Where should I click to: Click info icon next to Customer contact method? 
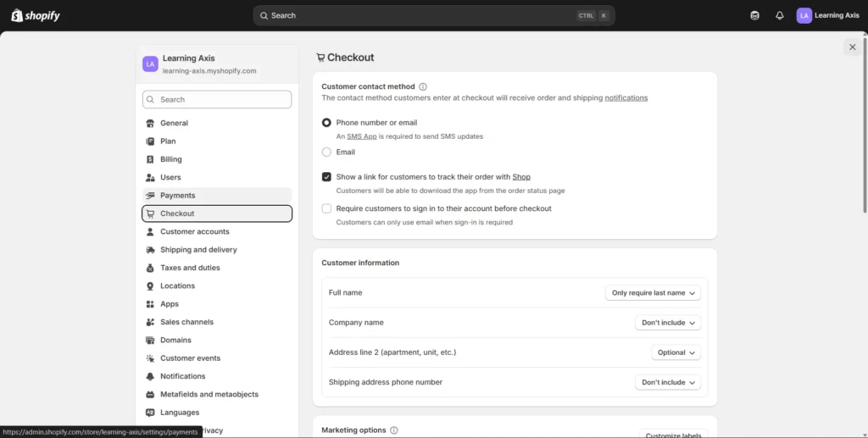(423, 86)
